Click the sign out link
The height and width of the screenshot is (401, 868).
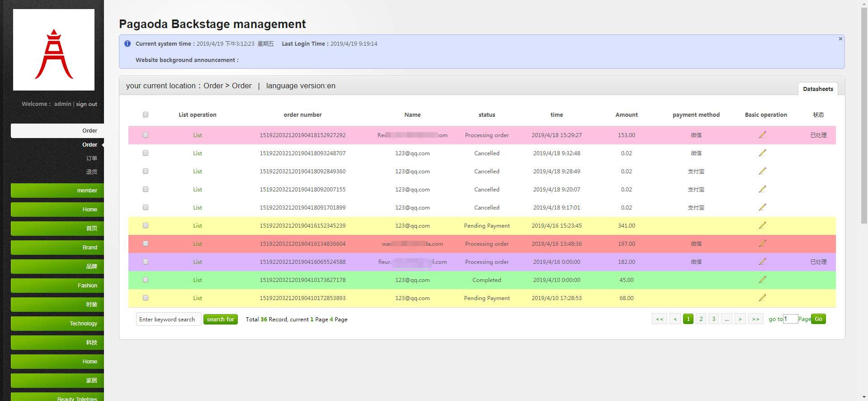[x=86, y=104]
